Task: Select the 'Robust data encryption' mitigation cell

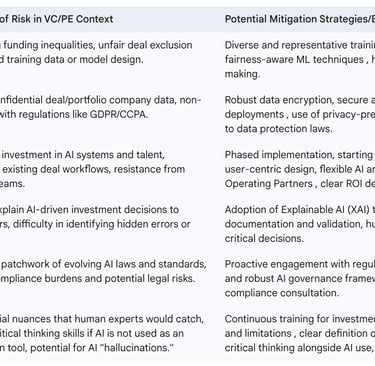Action: tap(300, 114)
